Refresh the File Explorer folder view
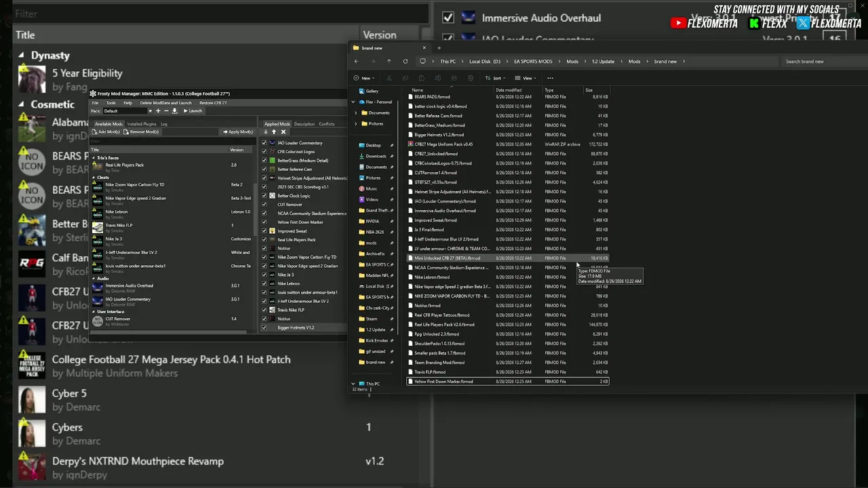 [x=406, y=62]
